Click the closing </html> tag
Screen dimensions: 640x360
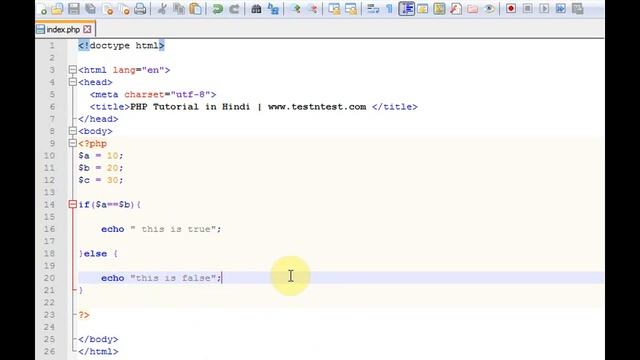pyautogui.click(x=98, y=352)
